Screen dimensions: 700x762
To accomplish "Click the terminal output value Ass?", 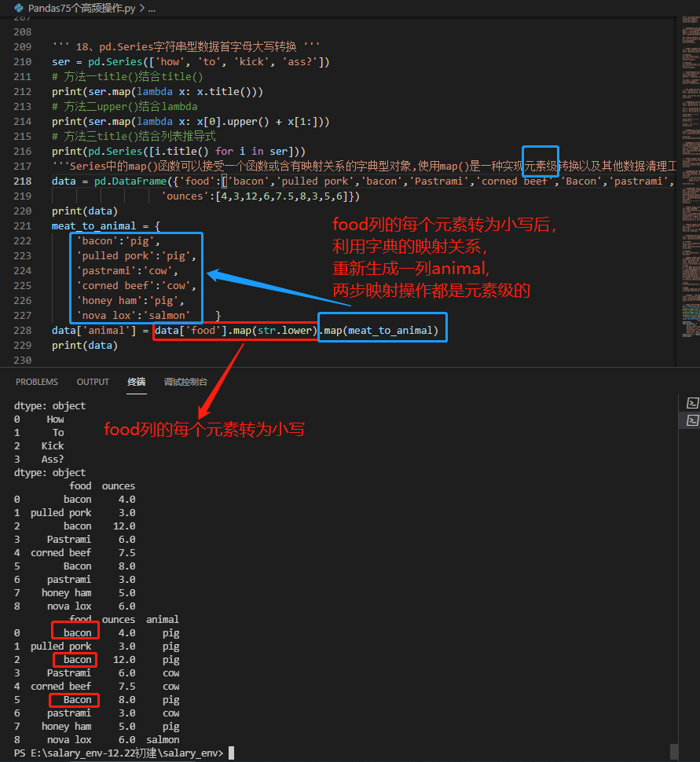I will pyautogui.click(x=53, y=460).
